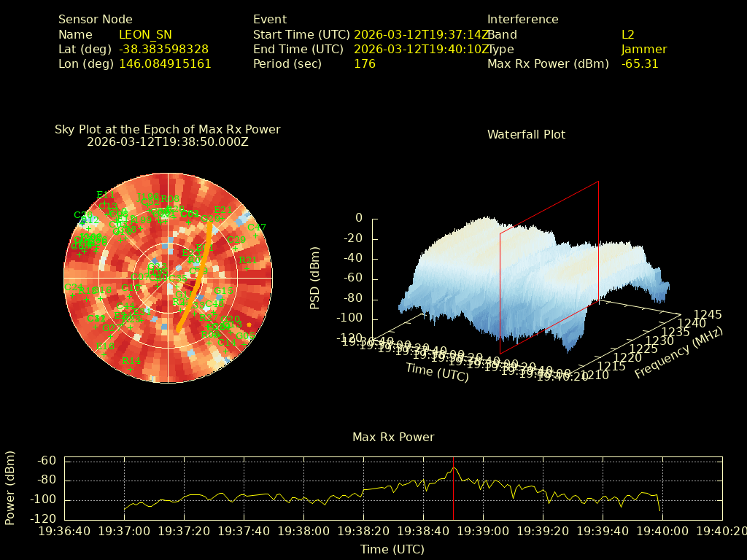Screen dimensions: 747x560
Task: Click the R14 satellite marker in sky plot
Action: point(131,368)
